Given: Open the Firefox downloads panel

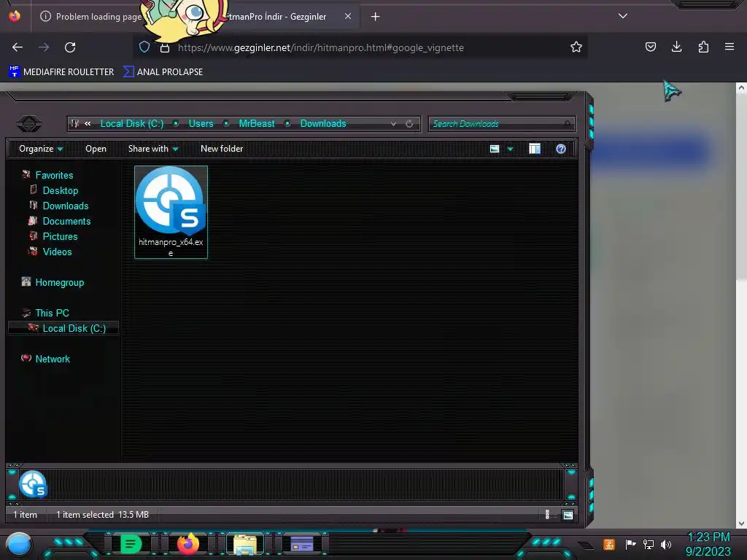Looking at the screenshot, I should (x=676, y=47).
